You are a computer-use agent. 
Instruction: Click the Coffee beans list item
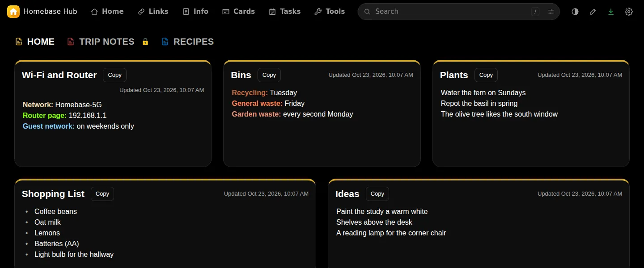click(x=55, y=212)
